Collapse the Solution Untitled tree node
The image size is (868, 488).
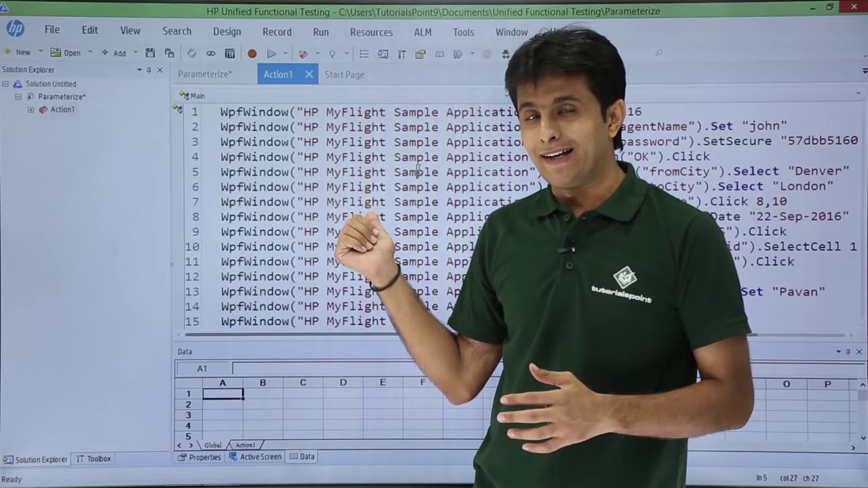tap(5, 84)
